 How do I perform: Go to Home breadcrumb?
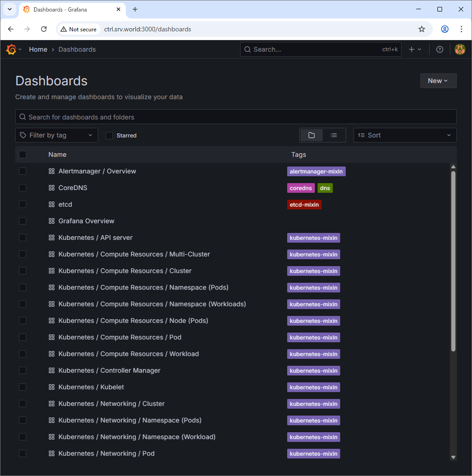tap(38, 49)
